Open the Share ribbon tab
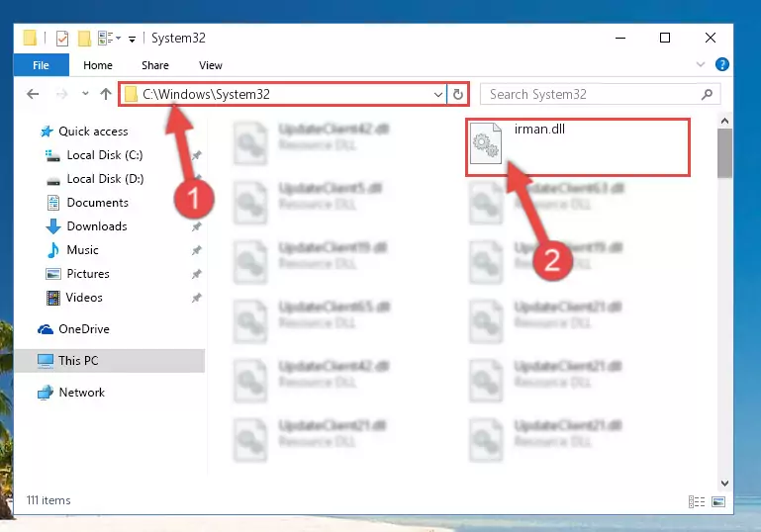The height and width of the screenshot is (532, 761). pos(155,65)
